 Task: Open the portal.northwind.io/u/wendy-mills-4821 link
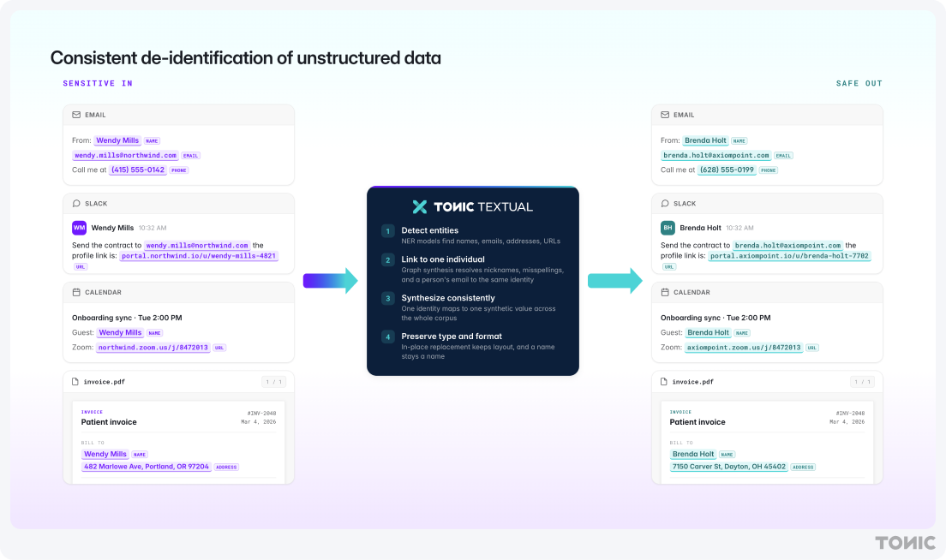pyautogui.click(x=199, y=256)
